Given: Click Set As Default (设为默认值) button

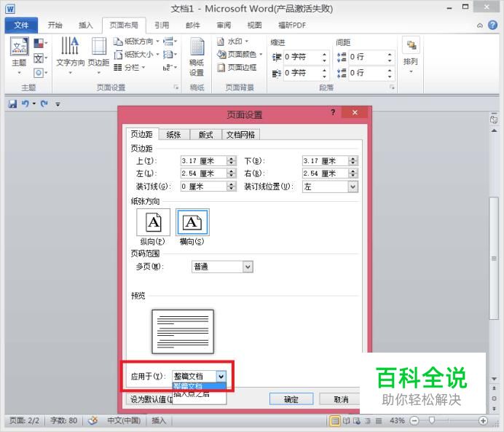Looking at the screenshot, I should point(150,399).
